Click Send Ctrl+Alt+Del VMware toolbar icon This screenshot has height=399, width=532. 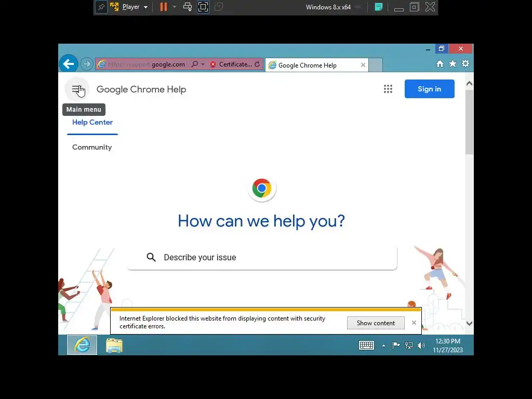click(x=188, y=7)
